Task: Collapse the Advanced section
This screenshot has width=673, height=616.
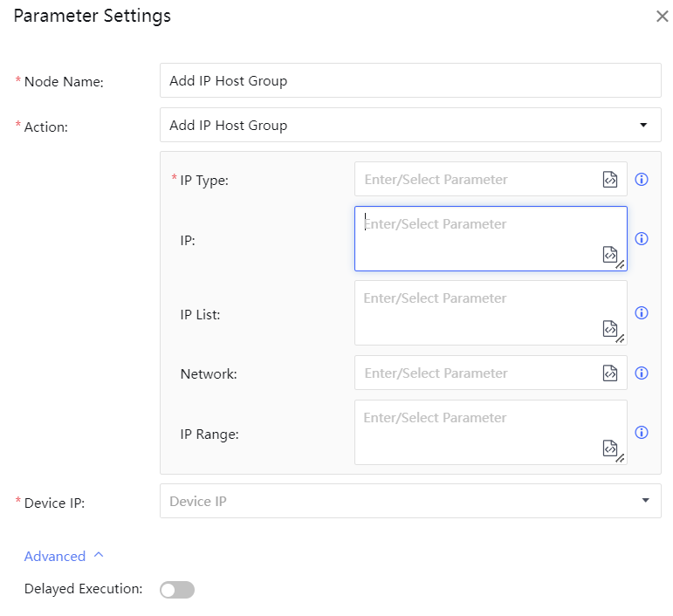Action: click(64, 557)
